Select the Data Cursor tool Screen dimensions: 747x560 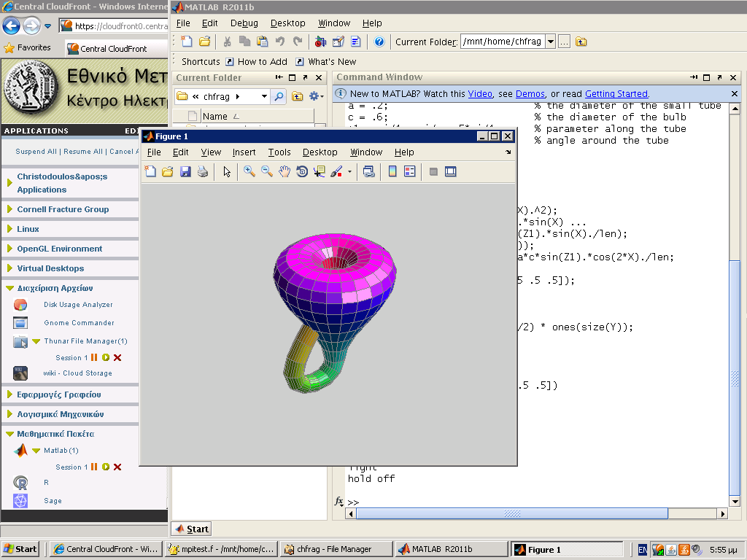[x=320, y=171]
